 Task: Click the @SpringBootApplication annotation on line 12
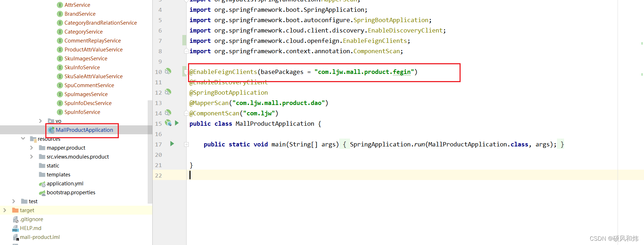pos(228,92)
